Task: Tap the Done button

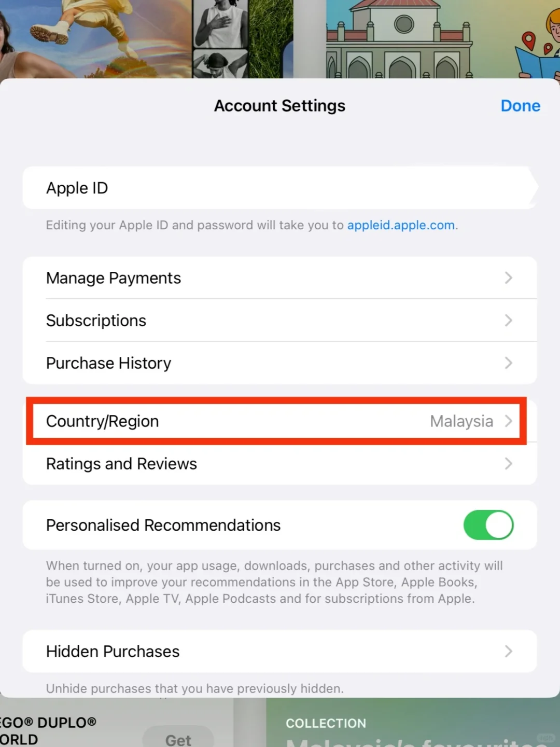Action: point(520,106)
